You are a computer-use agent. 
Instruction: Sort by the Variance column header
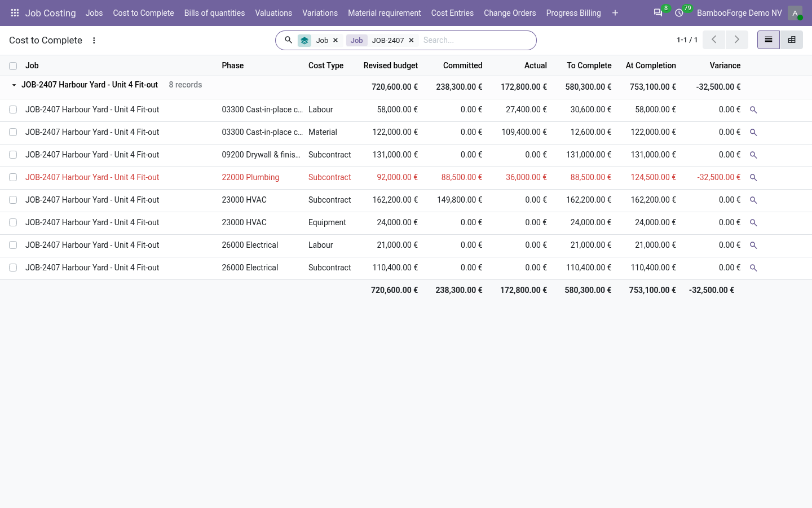(x=725, y=65)
